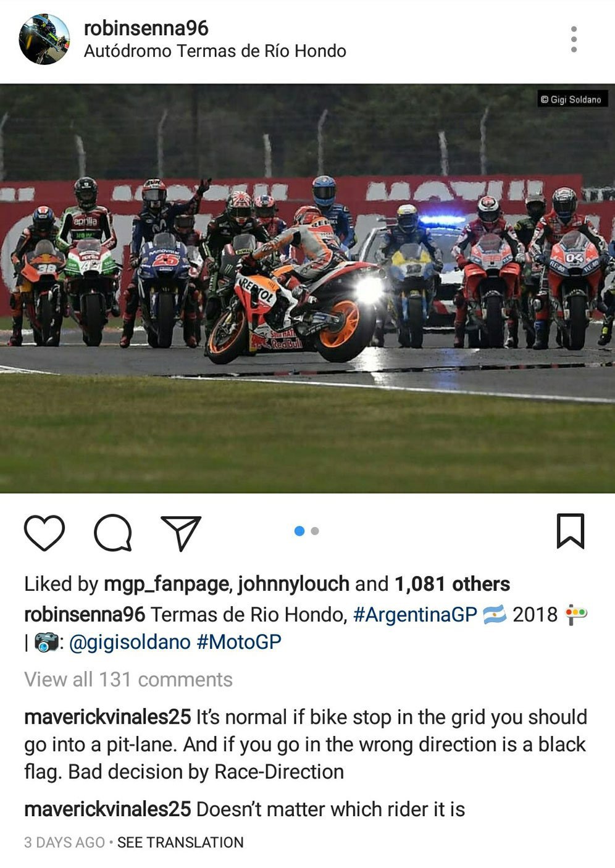This screenshot has height=868, width=615.
Task: Open robinsenna96 profile picture avatar
Action: coord(44,39)
